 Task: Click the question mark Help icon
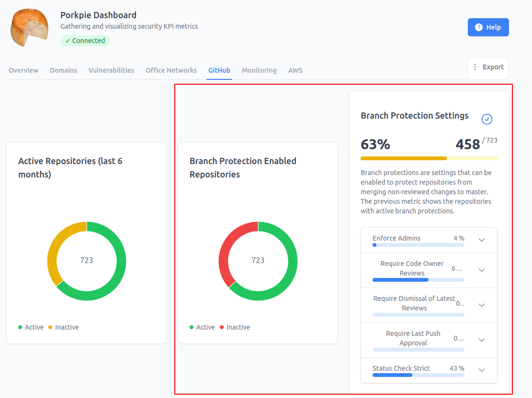(478, 27)
